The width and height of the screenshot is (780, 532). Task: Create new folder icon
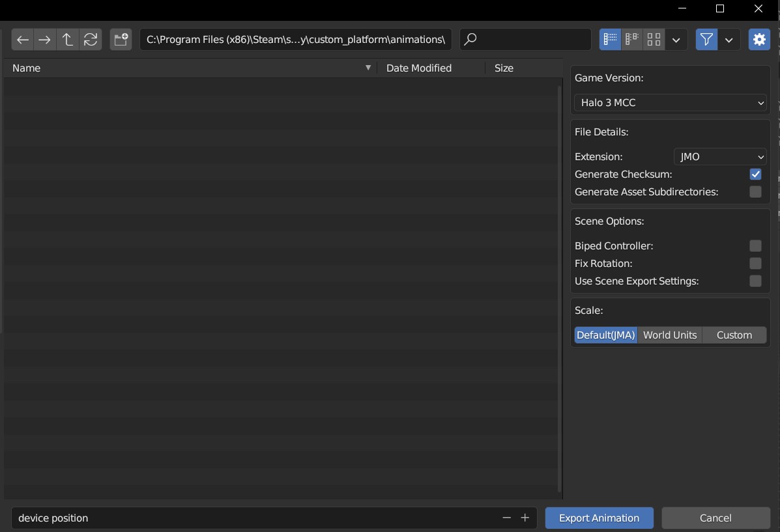click(121, 39)
